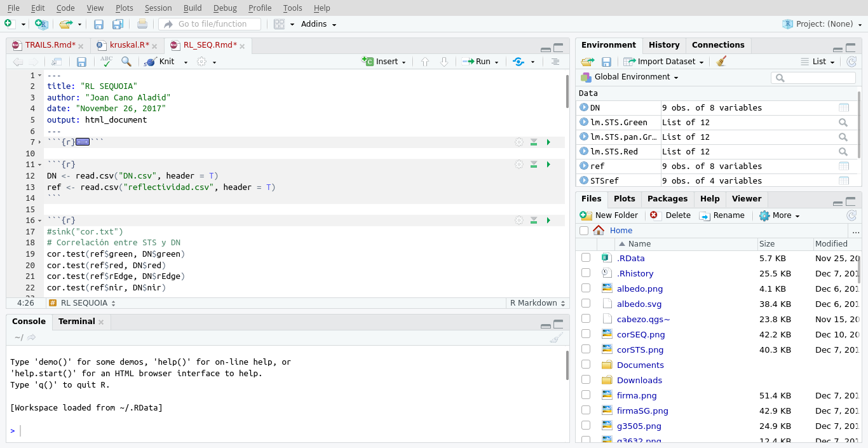
Task: Open the Downloads folder link
Action: coord(639,380)
